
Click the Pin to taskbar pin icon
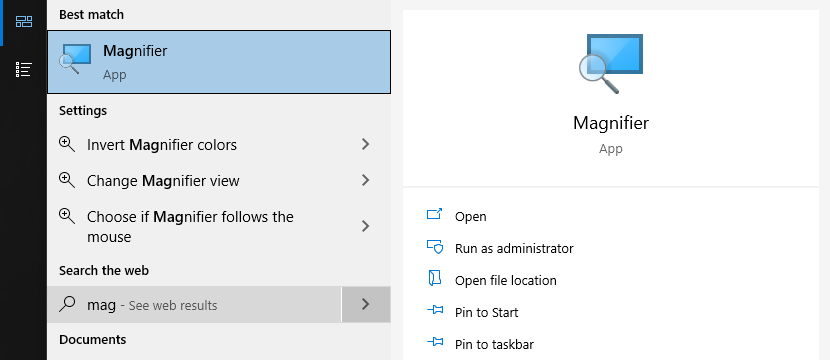coord(435,343)
